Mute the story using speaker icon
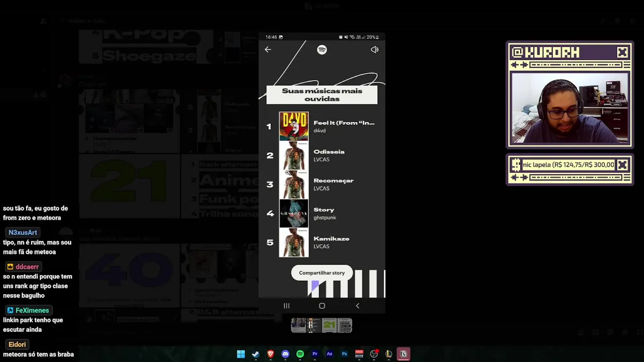 (x=374, y=49)
